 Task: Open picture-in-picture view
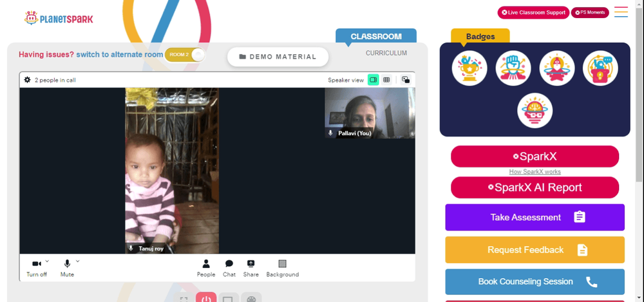[x=406, y=80]
